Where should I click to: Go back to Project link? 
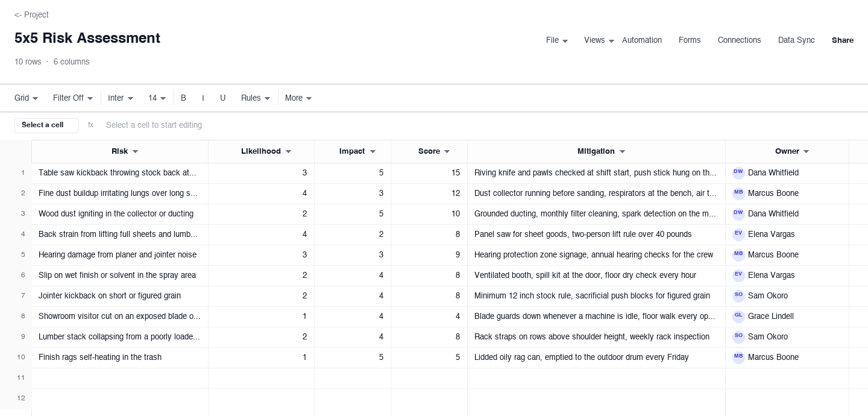[x=31, y=14]
